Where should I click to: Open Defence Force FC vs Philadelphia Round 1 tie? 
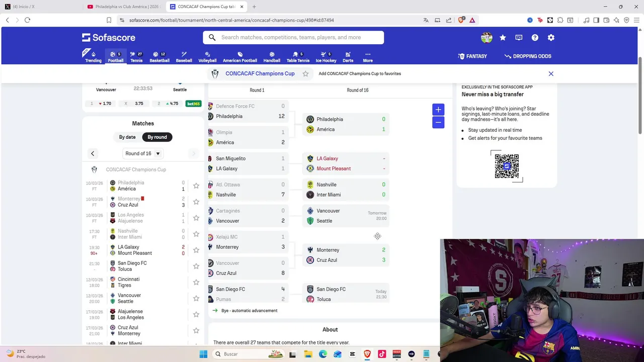coord(248,111)
